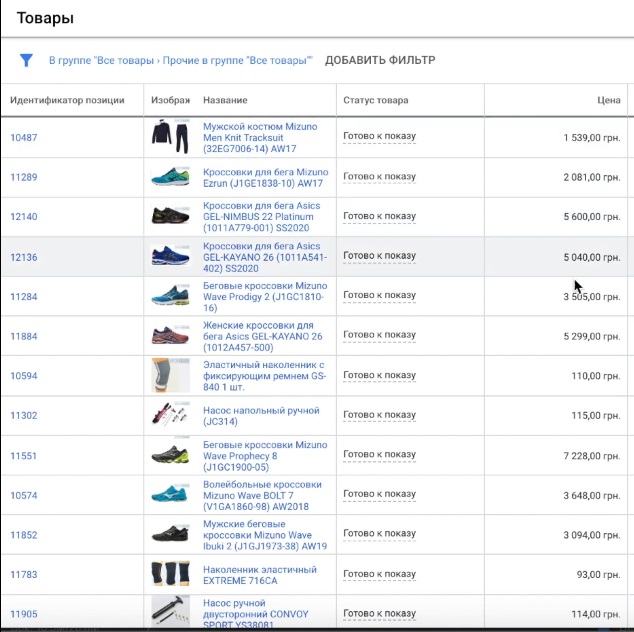Open item ID 11783
This screenshot has width=634, height=632.
pyautogui.click(x=23, y=575)
